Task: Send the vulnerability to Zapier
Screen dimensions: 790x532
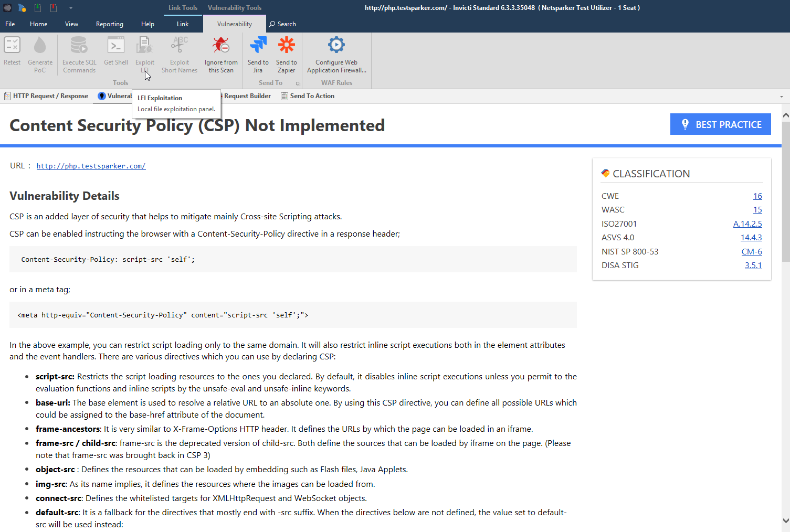Action: click(286, 55)
